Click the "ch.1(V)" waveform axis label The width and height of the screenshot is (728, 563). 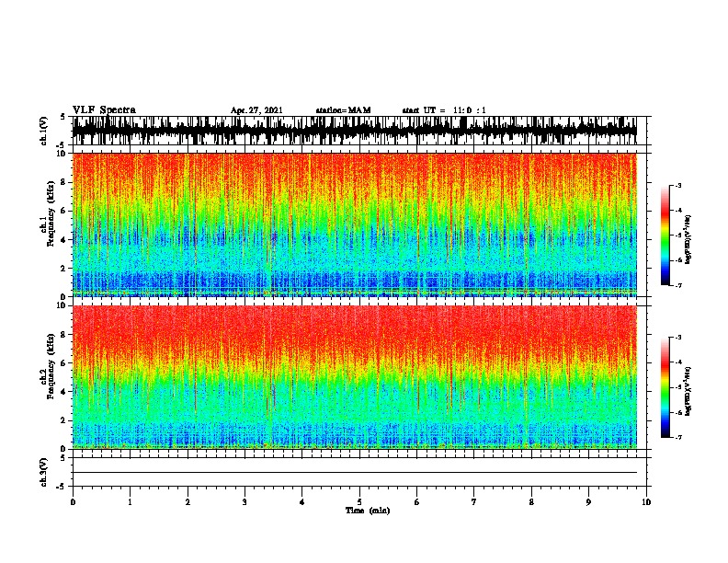click(43, 131)
